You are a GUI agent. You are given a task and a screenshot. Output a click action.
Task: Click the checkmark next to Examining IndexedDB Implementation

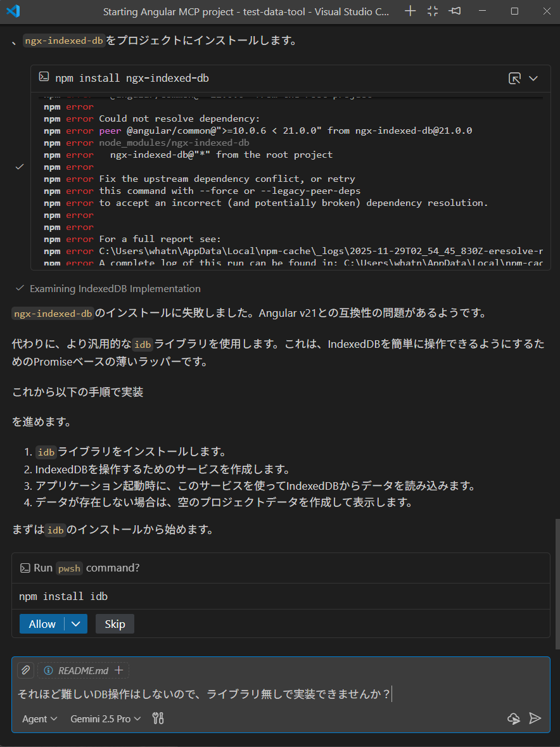tap(19, 288)
